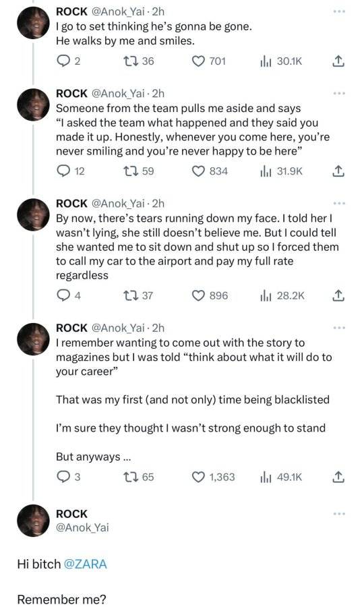The height and width of the screenshot is (607, 364).
Task: Open @Anok_Yai handle on last tweet
Action: pos(82,527)
